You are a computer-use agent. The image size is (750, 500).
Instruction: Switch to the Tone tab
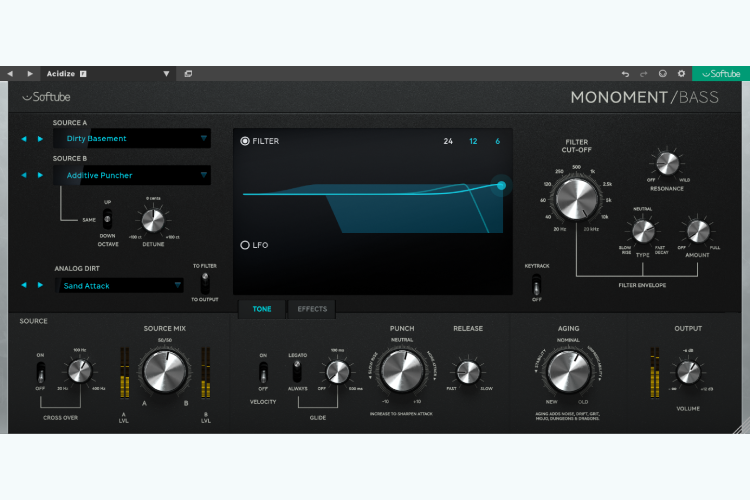point(262,309)
